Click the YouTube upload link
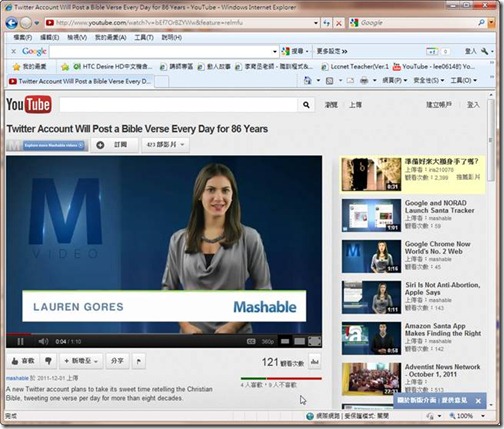Screen dimensions: 504x429 point(355,105)
